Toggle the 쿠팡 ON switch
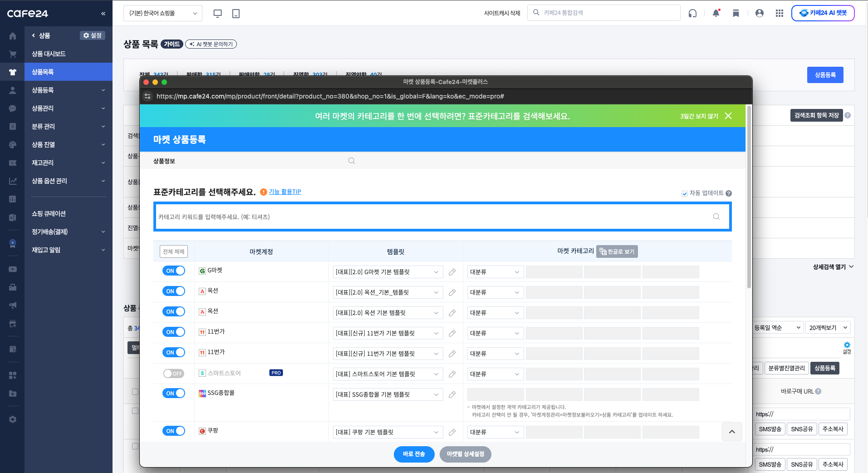This screenshot has height=473, width=868. pos(174,431)
